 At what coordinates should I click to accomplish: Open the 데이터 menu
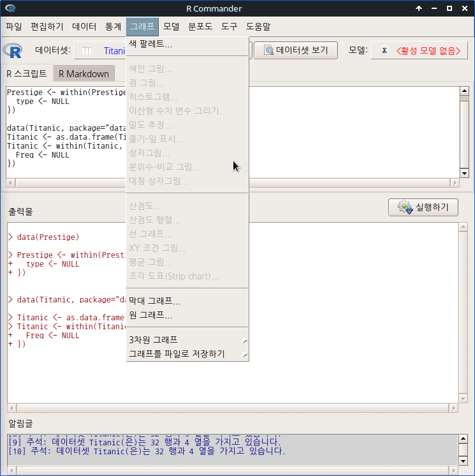pos(84,27)
